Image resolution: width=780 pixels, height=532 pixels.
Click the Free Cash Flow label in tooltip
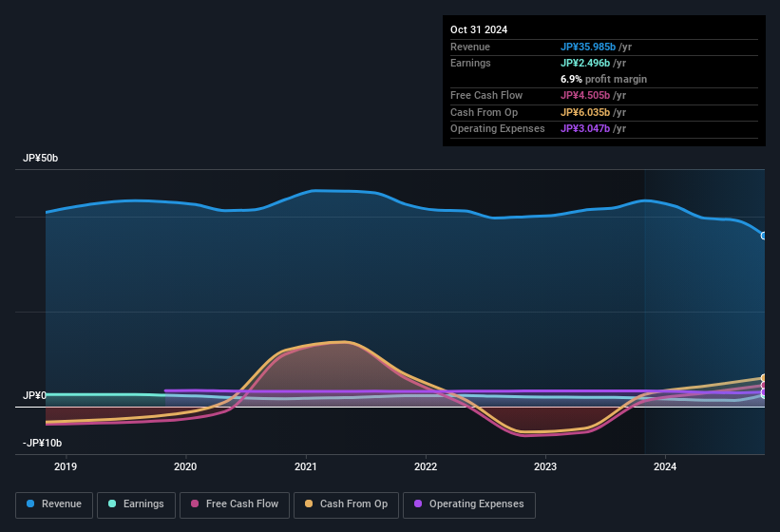[486, 95]
